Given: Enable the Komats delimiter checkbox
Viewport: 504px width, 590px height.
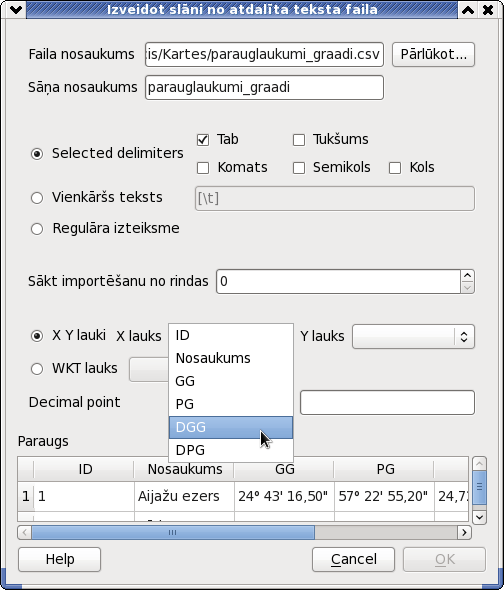Looking at the screenshot, I should tap(203, 168).
